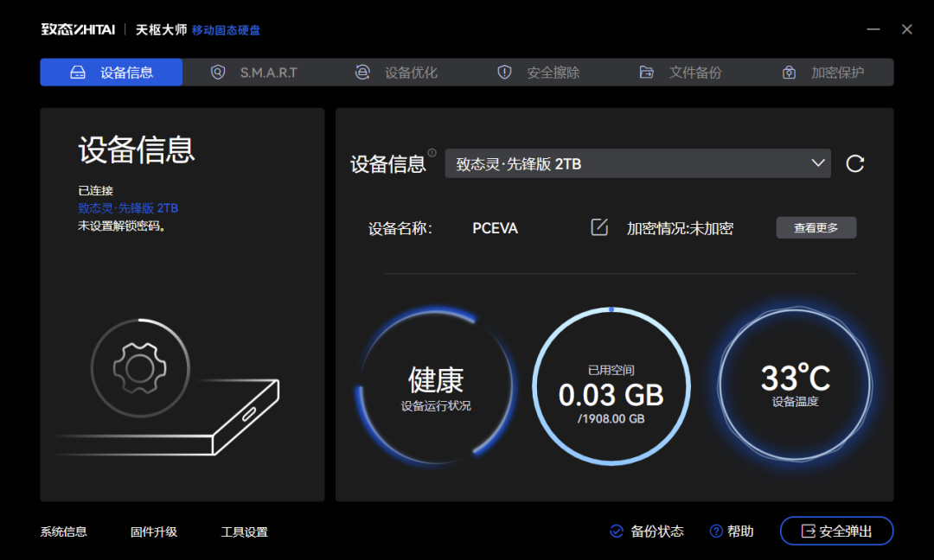Open the 设备信息 tab
The width and height of the screenshot is (934, 560).
click(112, 73)
